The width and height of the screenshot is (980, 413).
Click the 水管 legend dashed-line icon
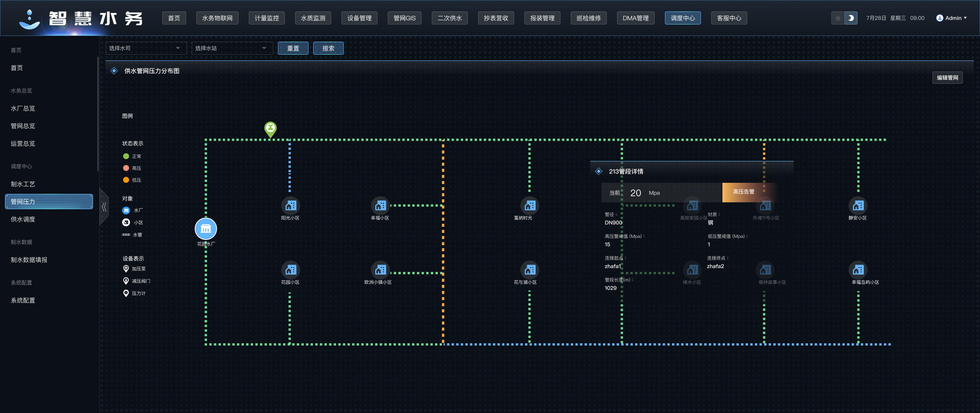click(x=126, y=234)
